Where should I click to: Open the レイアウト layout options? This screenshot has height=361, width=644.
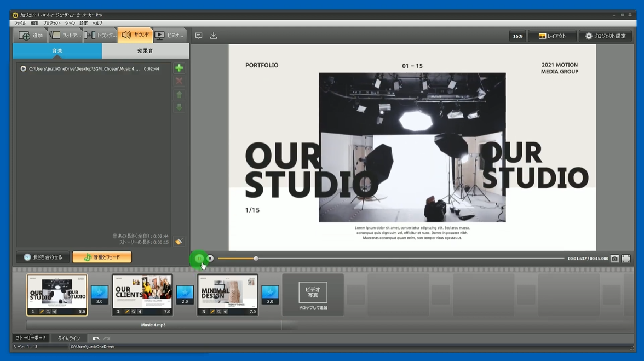[551, 36]
